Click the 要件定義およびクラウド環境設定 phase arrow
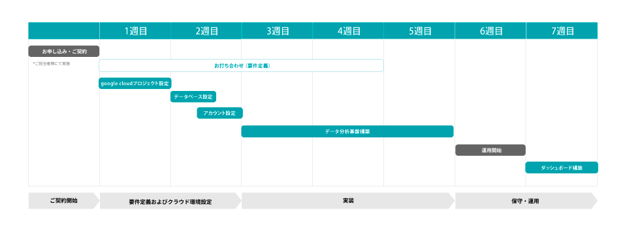The width and height of the screenshot is (644, 246). (x=170, y=201)
